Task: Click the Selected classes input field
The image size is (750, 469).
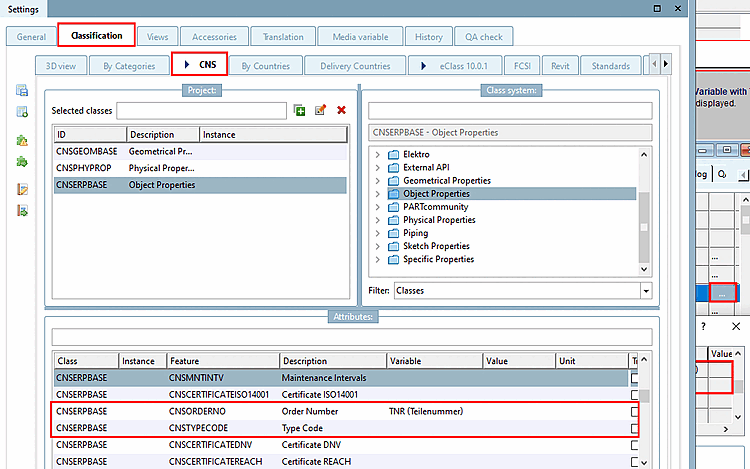Action: point(201,110)
